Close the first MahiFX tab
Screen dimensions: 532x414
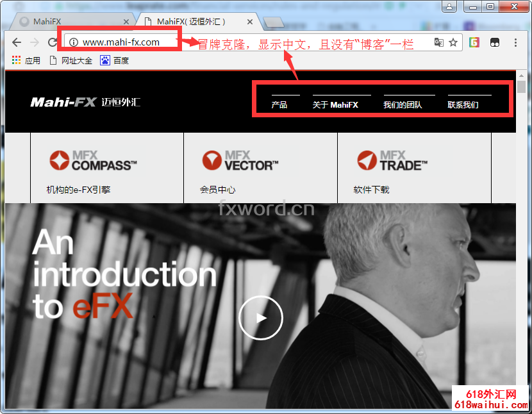click(126, 22)
